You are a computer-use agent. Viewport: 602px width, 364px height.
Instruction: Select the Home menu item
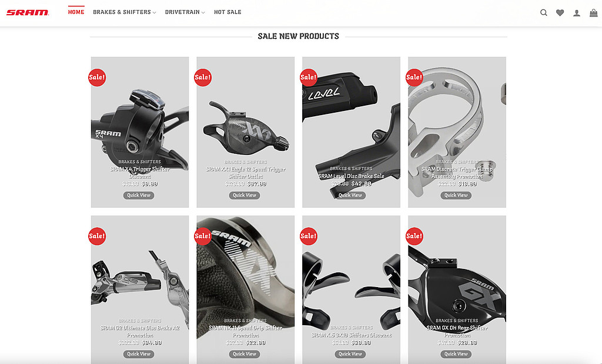click(x=76, y=12)
